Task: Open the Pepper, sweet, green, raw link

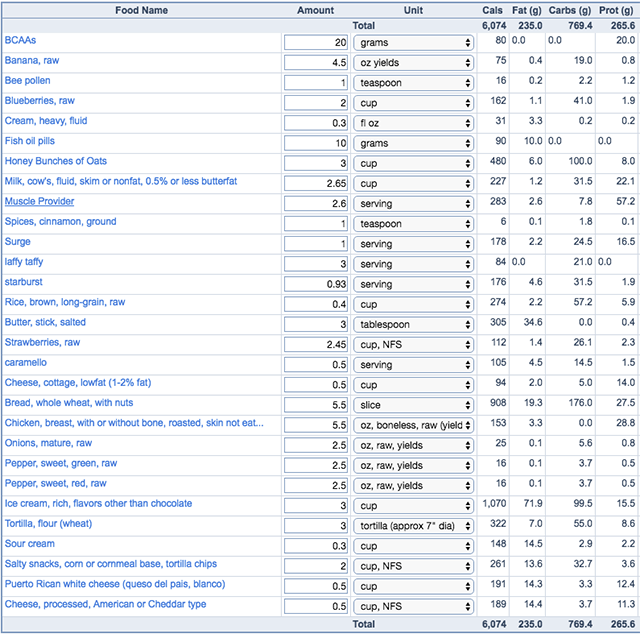Action: coord(61,463)
